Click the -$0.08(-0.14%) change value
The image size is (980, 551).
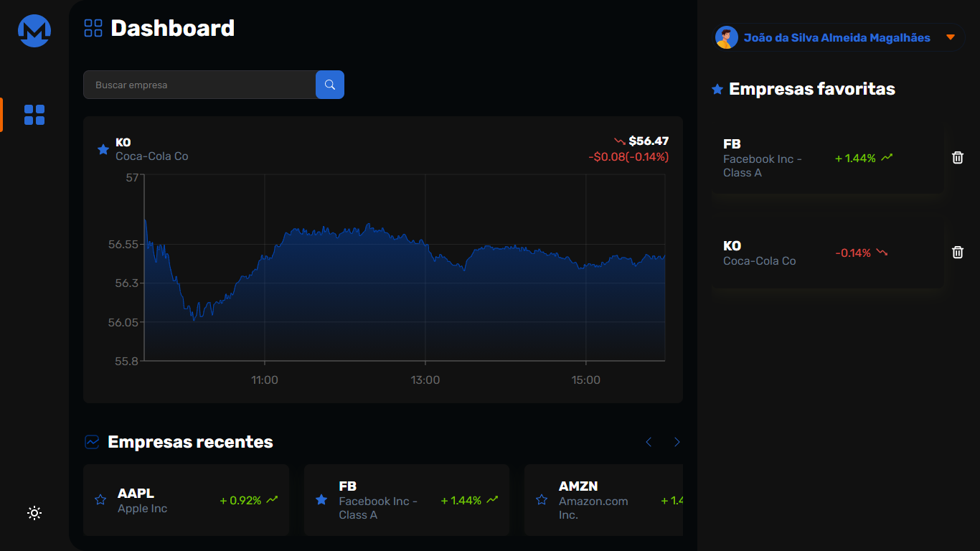click(628, 156)
